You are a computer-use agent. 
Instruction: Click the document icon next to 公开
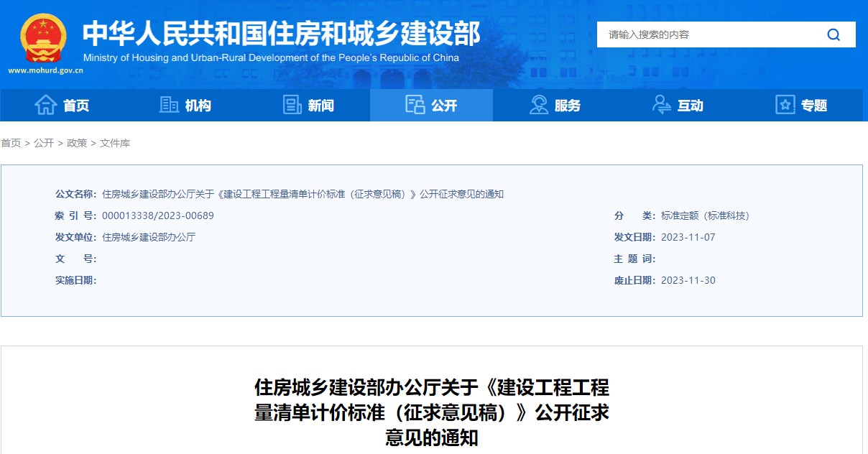[x=415, y=105]
